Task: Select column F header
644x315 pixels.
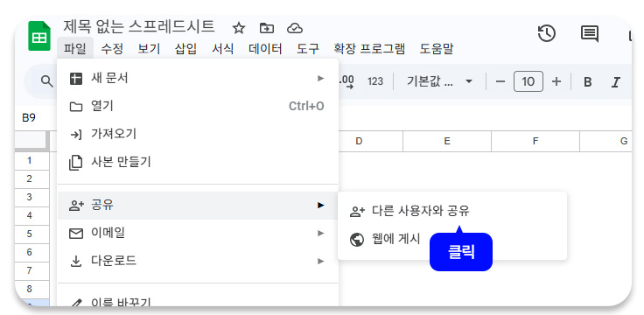Action: click(x=535, y=141)
